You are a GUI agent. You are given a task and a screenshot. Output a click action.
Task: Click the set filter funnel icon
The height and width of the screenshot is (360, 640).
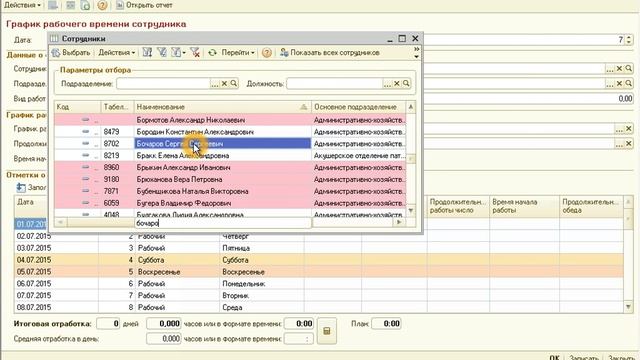click(x=162, y=53)
